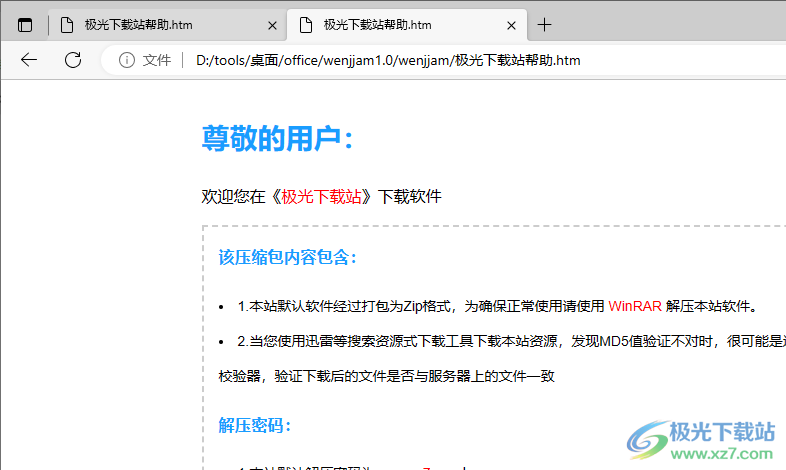This screenshot has height=470, width=786.
Task: Click page icon on second tab
Action: pos(306,25)
